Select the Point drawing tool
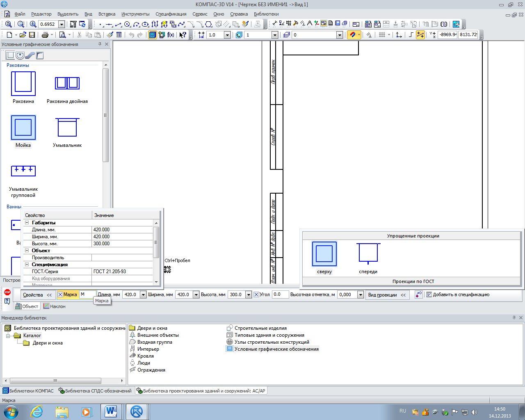The image size is (525, 420). click(100, 25)
